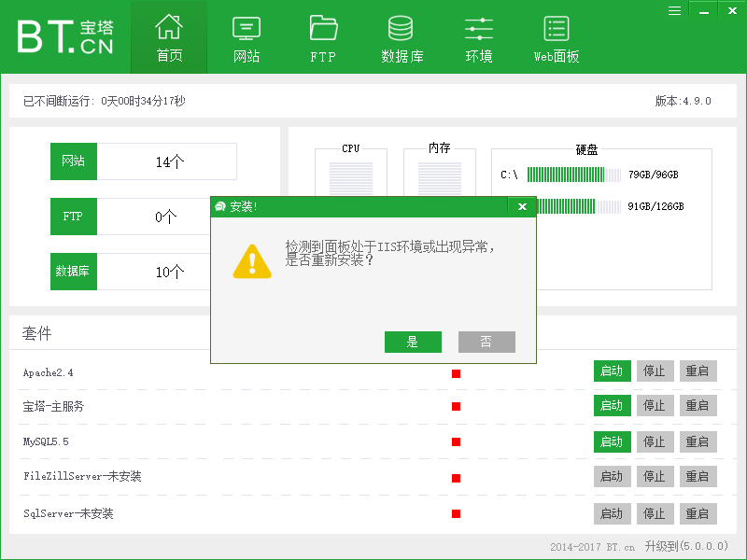The width and height of the screenshot is (747, 560).
Task: Click the Apache2.4 red status indicator
Action: pos(456,374)
